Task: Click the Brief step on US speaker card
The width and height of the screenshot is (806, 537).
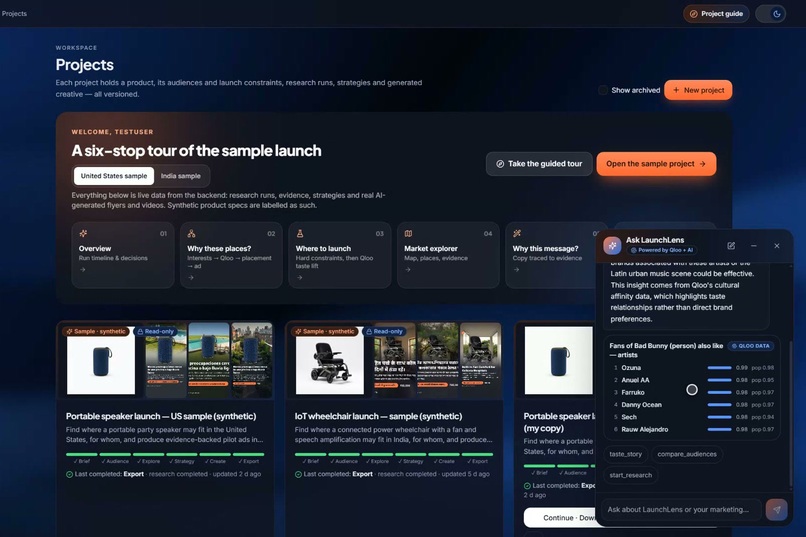Action: (x=82, y=461)
